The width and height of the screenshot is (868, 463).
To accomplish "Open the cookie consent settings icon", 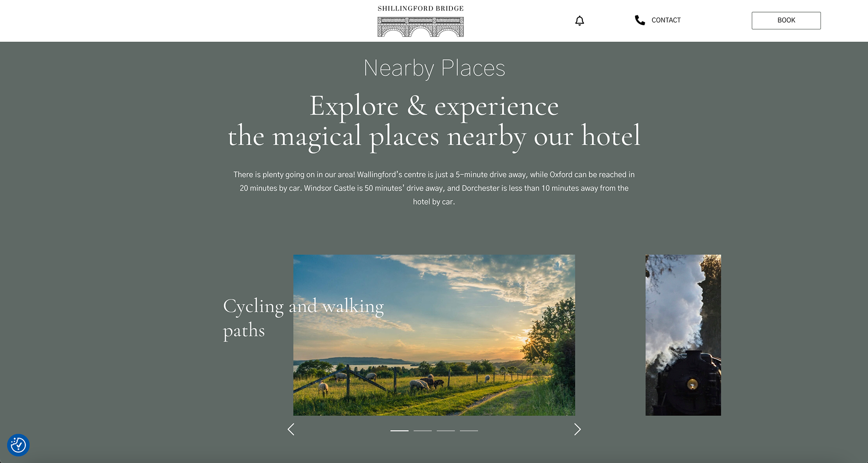I will pyautogui.click(x=19, y=445).
